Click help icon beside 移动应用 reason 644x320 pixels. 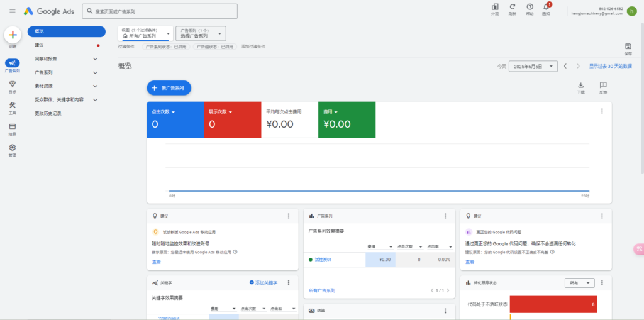(x=235, y=252)
